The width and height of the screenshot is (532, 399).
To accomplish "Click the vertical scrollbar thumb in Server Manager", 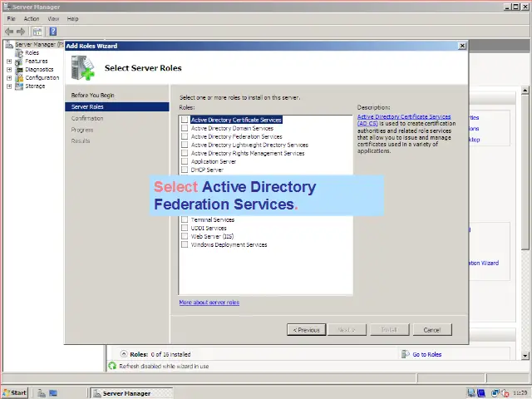I will coord(525,171).
